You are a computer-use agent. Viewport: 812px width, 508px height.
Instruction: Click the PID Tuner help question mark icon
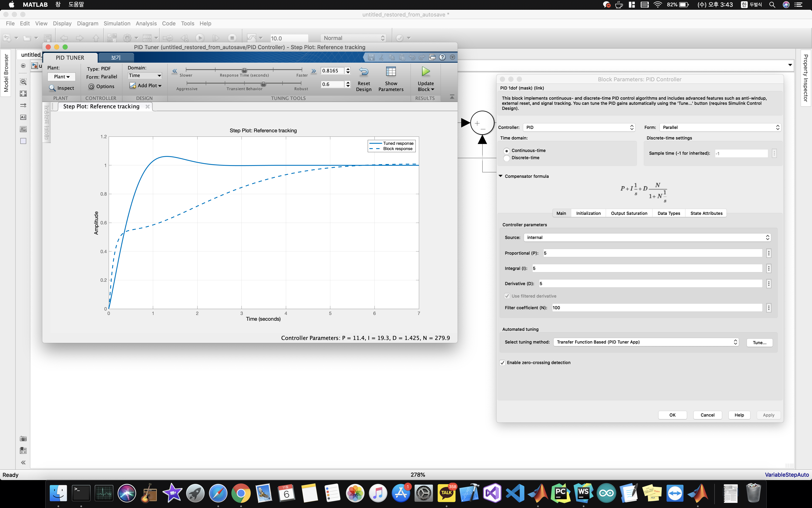(x=442, y=57)
